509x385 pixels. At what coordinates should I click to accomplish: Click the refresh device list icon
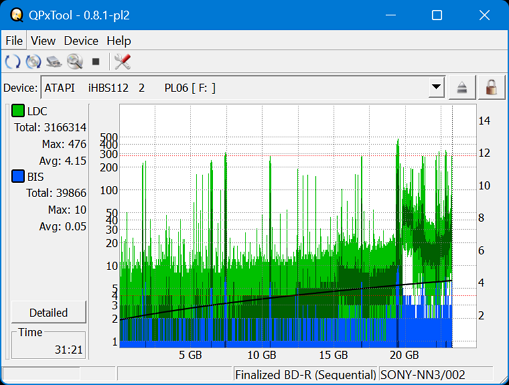pos(13,62)
